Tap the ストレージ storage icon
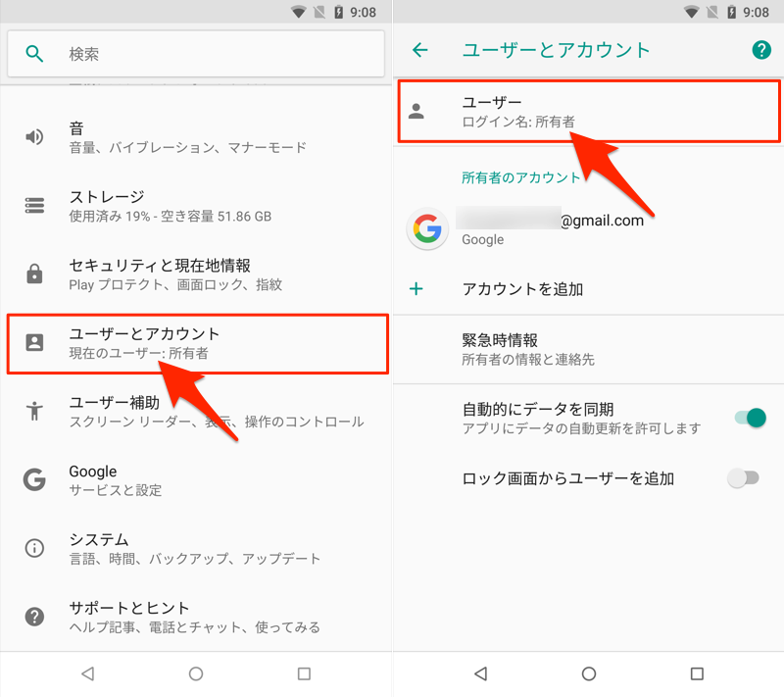784x697 pixels. (34, 205)
